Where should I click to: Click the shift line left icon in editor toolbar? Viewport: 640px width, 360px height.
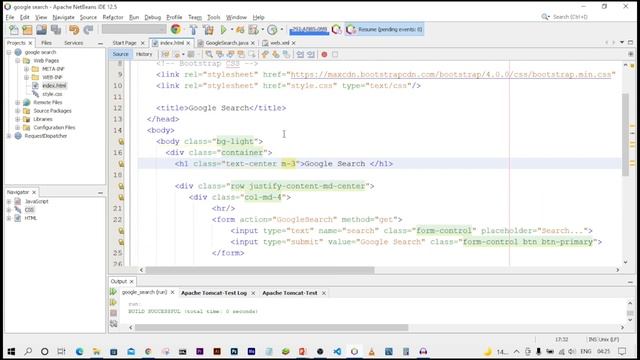pos(300,54)
